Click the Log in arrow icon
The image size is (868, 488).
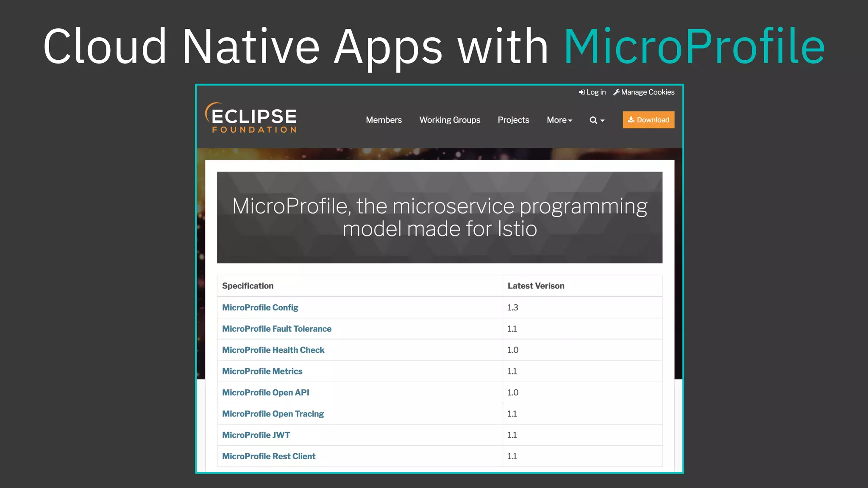click(x=581, y=92)
